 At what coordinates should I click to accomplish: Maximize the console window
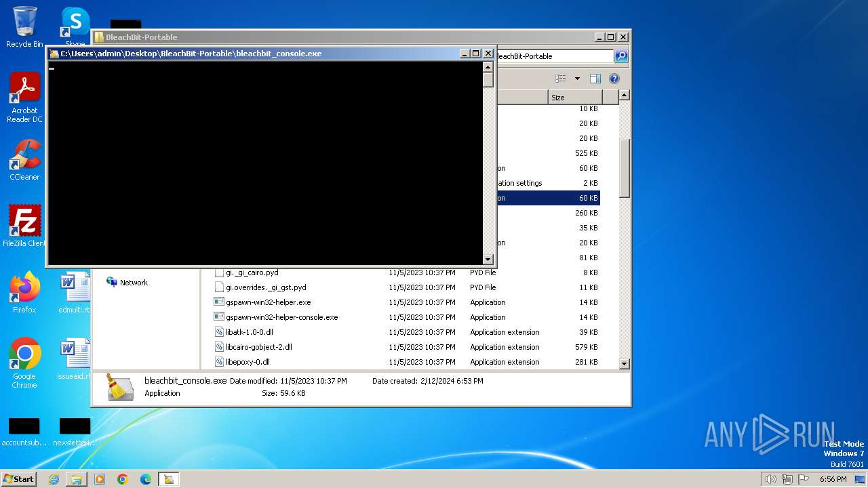[476, 54]
